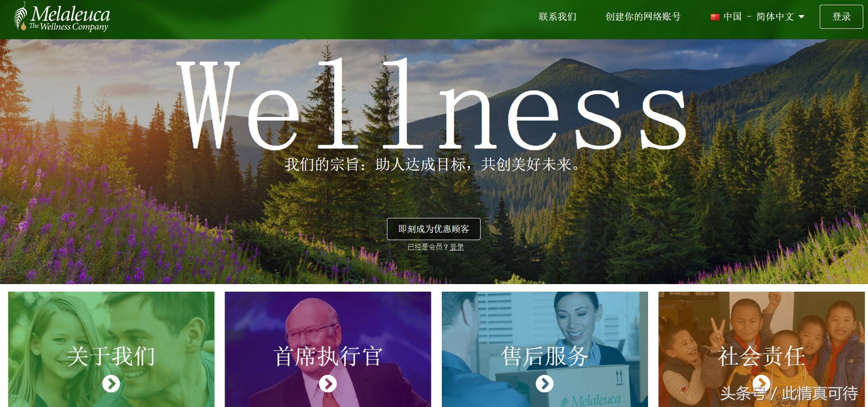Follow the 登录 link below 已经是会员

(456, 247)
